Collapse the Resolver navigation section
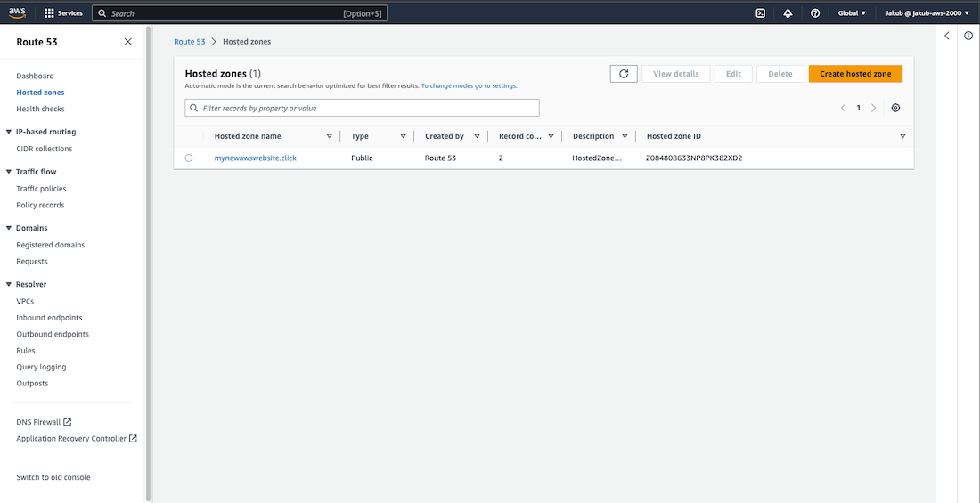Image resolution: width=980 pixels, height=503 pixels. pyautogui.click(x=9, y=285)
